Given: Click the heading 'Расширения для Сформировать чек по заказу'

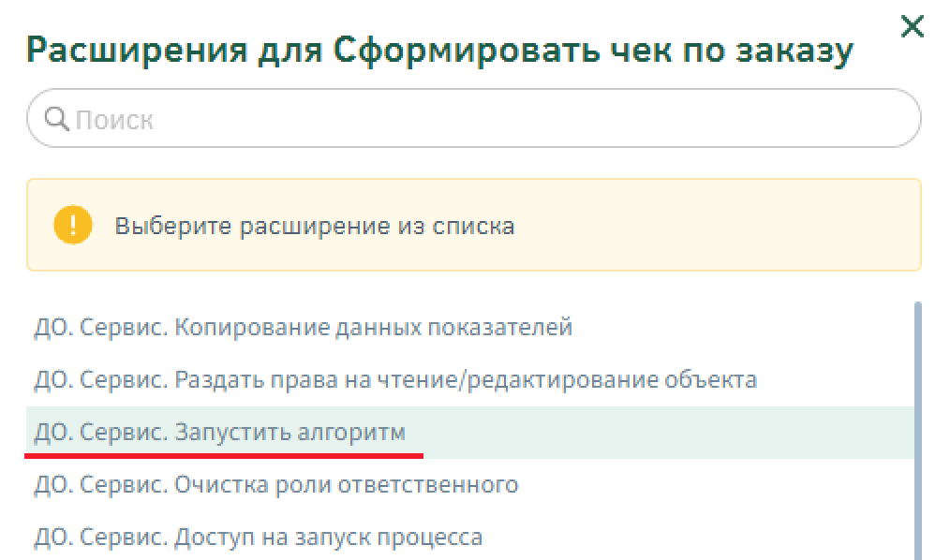Looking at the screenshot, I should [440, 52].
